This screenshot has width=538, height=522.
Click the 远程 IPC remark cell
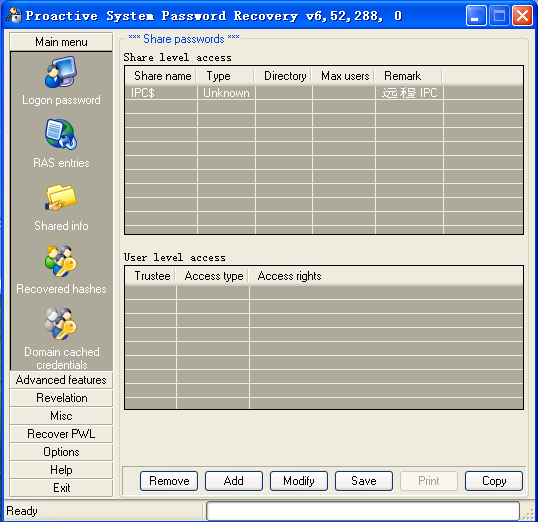tap(410, 93)
